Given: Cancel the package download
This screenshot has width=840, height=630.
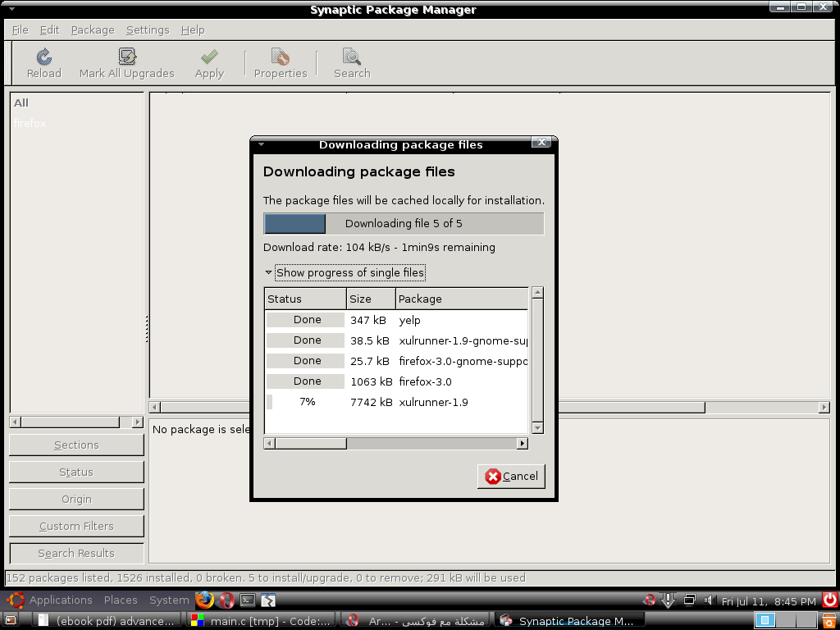Looking at the screenshot, I should click(x=511, y=477).
